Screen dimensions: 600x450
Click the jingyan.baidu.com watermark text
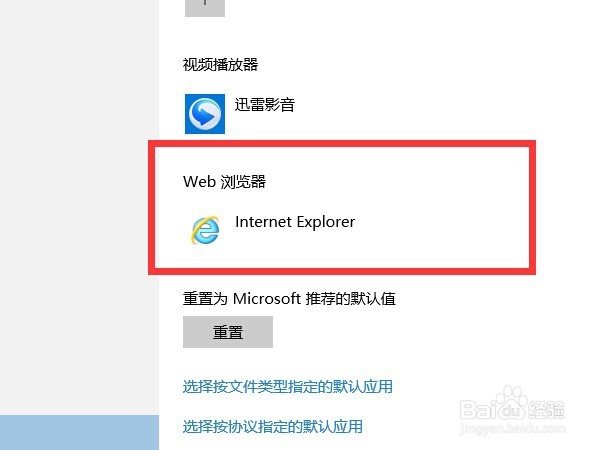(512, 427)
